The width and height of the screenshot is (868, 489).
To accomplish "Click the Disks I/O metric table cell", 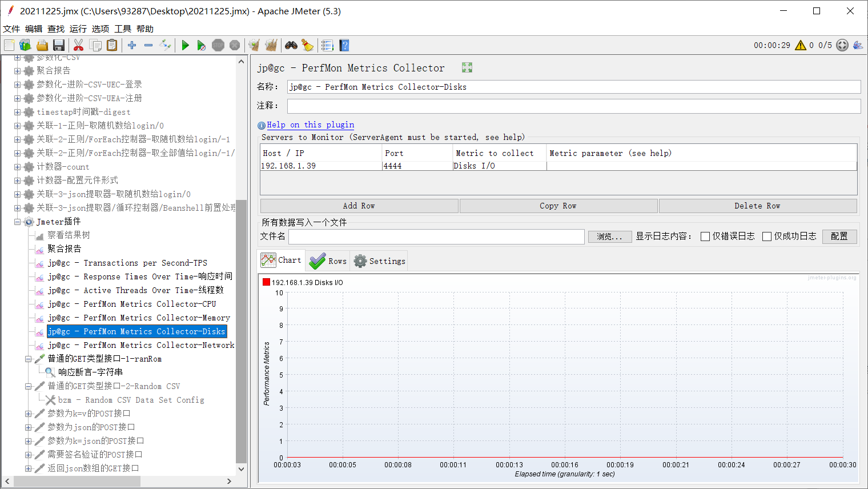I will click(500, 166).
